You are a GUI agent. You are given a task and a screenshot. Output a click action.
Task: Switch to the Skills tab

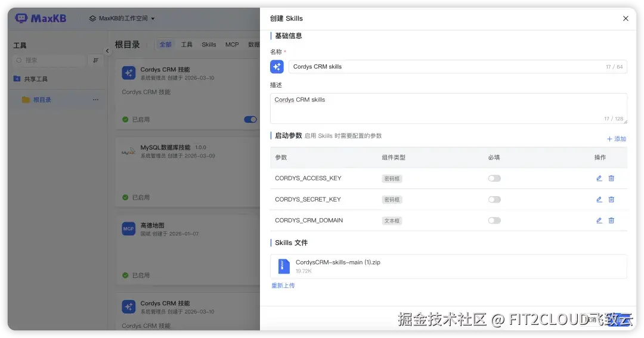pyautogui.click(x=209, y=44)
